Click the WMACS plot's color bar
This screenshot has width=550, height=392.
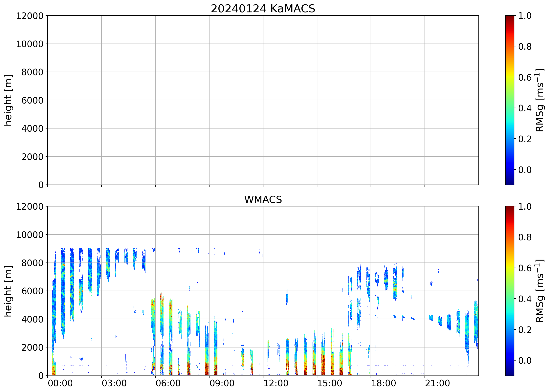click(x=510, y=291)
